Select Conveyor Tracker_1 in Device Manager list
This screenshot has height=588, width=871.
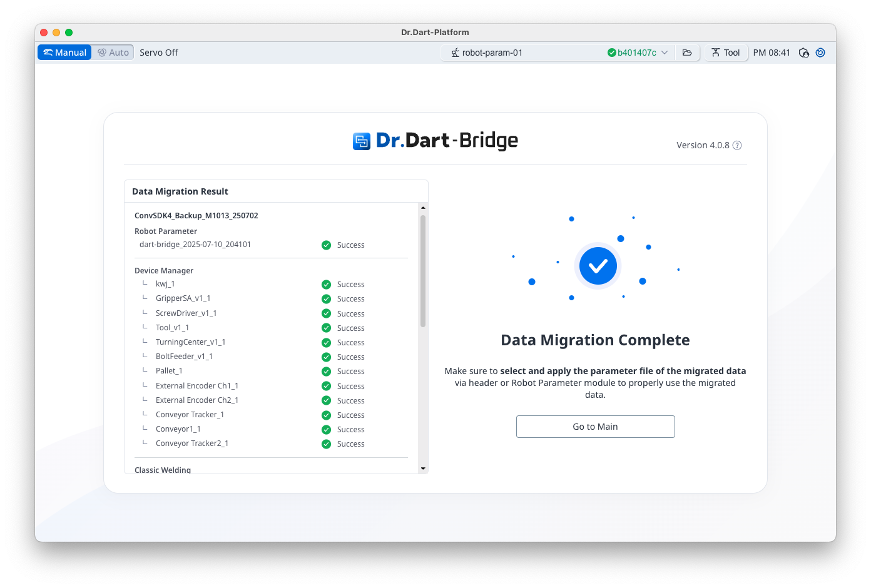pyautogui.click(x=190, y=415)
